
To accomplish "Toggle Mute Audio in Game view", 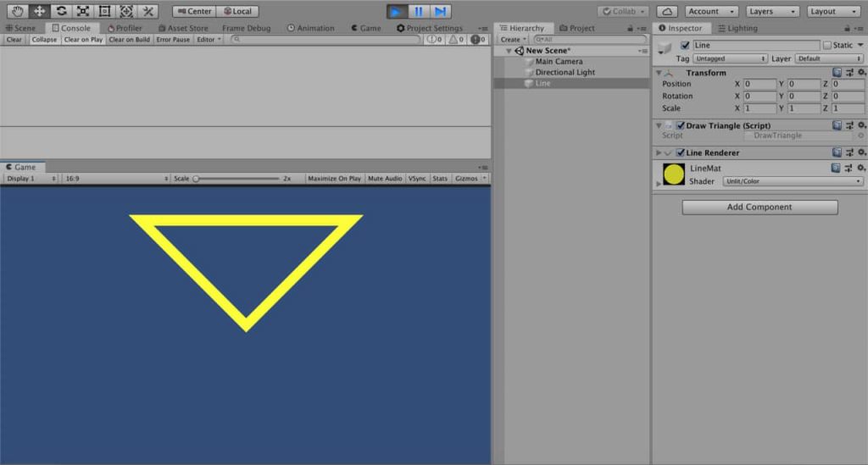I will coord(385,178).
